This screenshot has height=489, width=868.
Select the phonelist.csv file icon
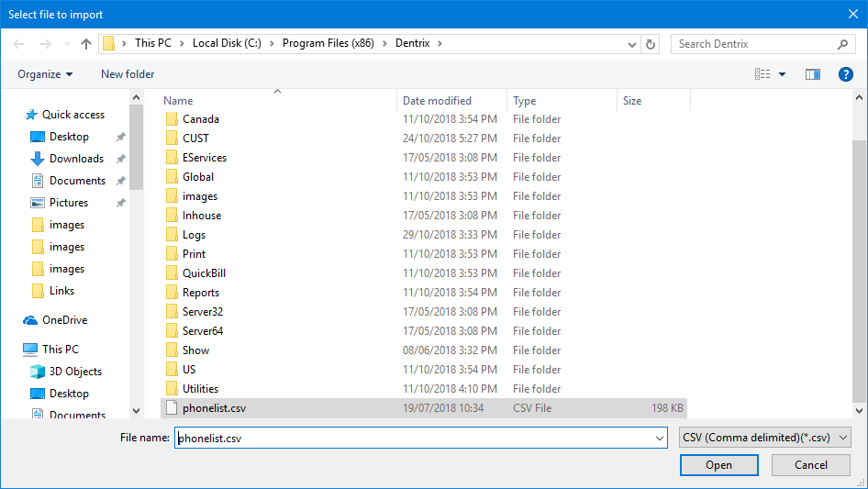tap(171, 408)
